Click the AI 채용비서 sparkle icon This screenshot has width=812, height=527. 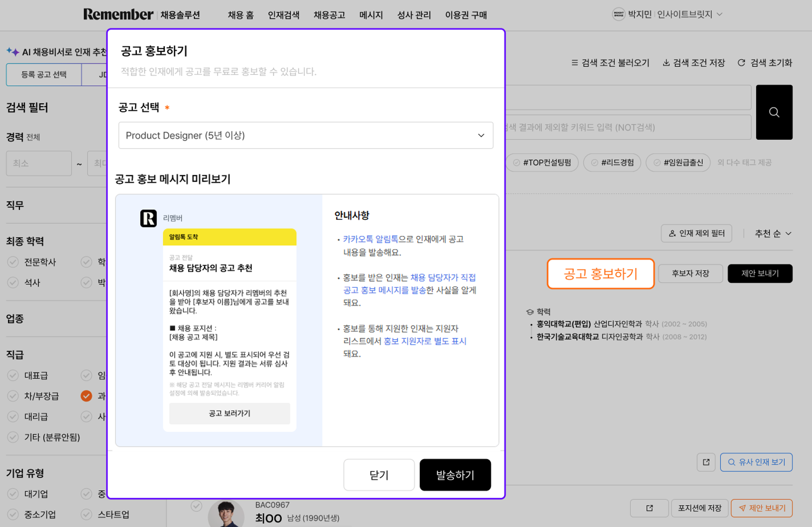pos(12,51)
